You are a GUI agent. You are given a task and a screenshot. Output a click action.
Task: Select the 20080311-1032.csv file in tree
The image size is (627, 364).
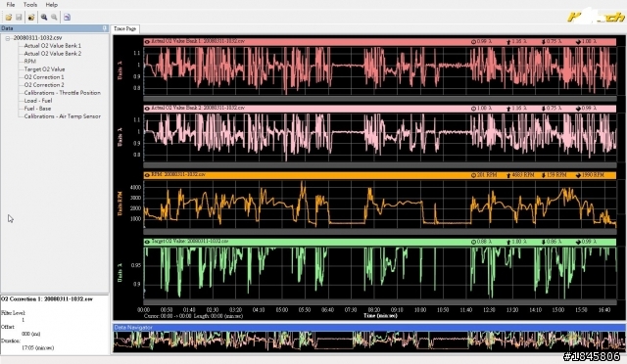pyautogui.click(x=37, y=38)
